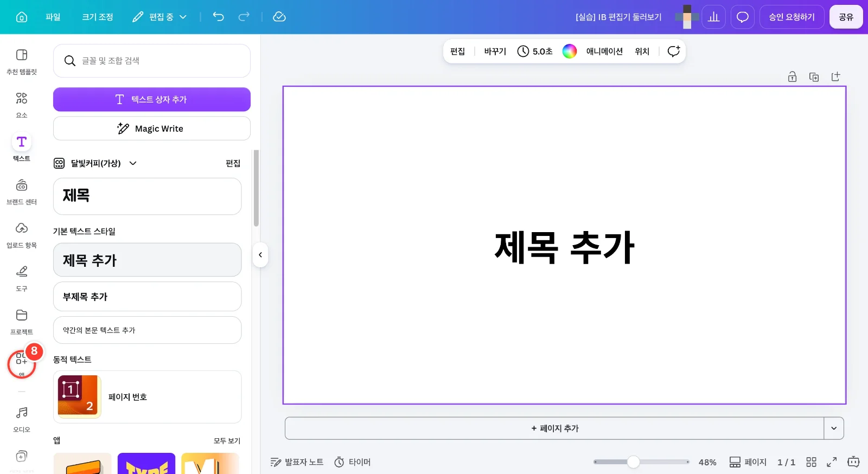Undo the last action

click(218, 17)
